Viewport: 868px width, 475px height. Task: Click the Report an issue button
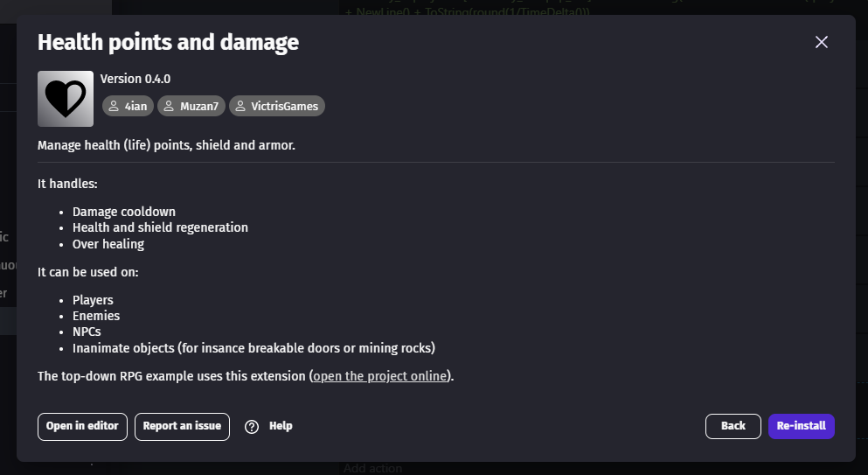coord(182,426)
